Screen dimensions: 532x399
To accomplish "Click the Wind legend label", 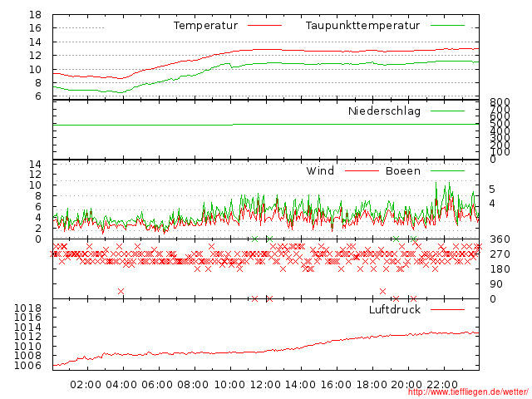I will pos(320,170).
